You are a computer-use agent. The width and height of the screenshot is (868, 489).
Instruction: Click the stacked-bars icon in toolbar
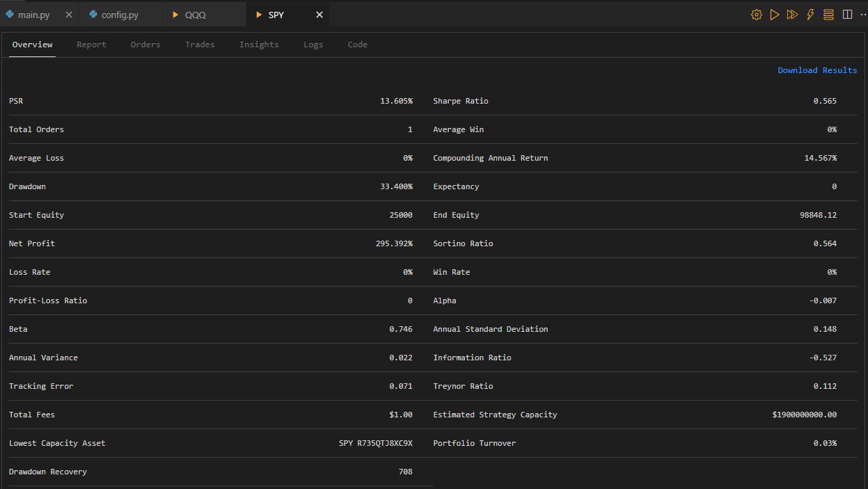[828, 15]
